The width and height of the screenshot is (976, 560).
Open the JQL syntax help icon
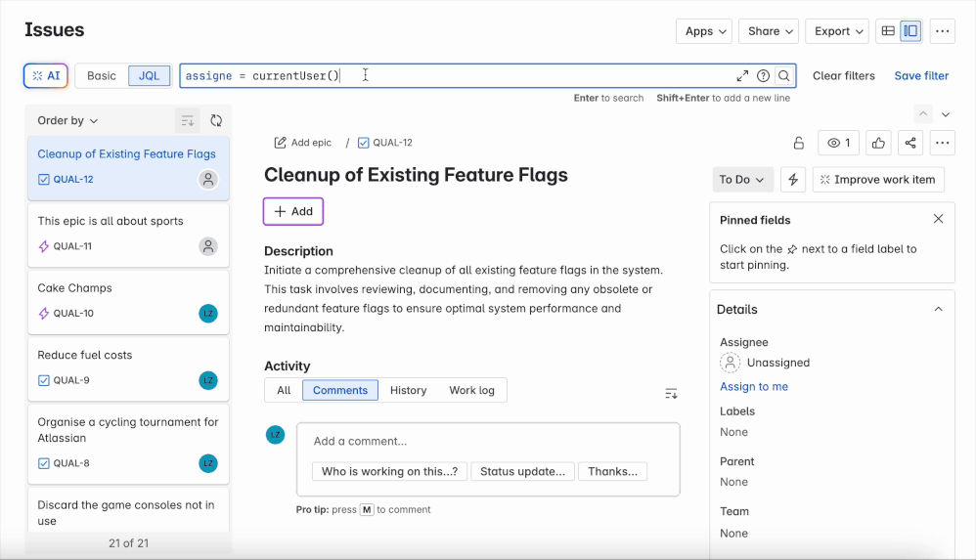coord(763,75)
